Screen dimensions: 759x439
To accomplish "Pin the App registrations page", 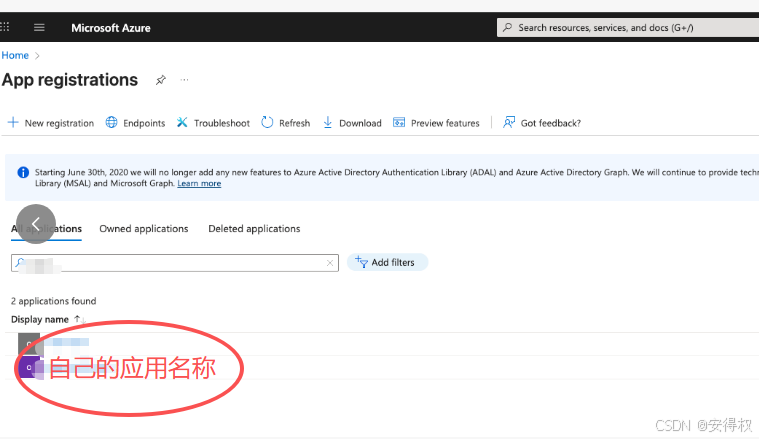I will point(161,80).
